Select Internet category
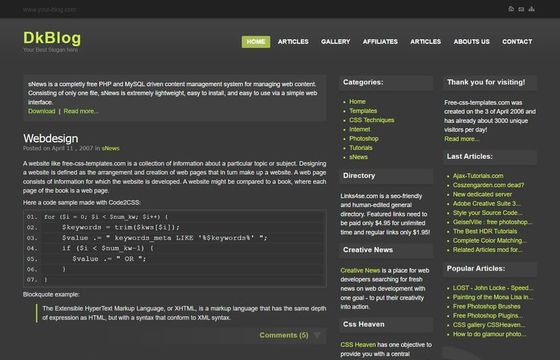 360,129
